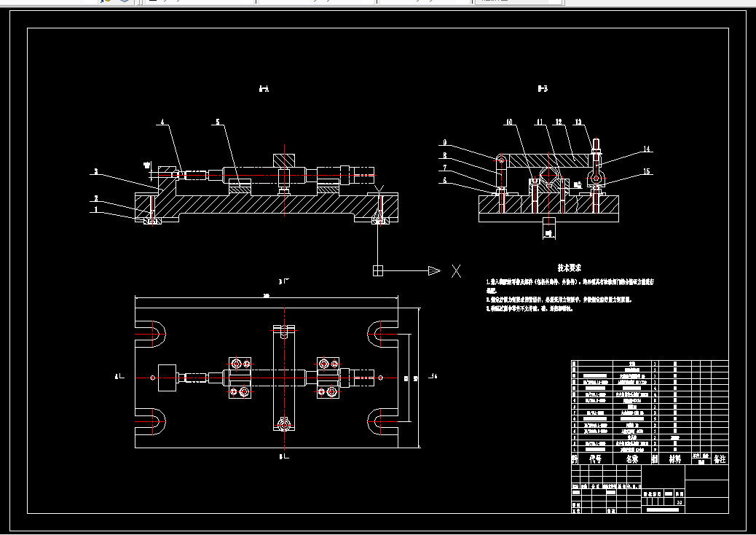
Task: Select part balloon number 7
Action: [x=444, y=168]
